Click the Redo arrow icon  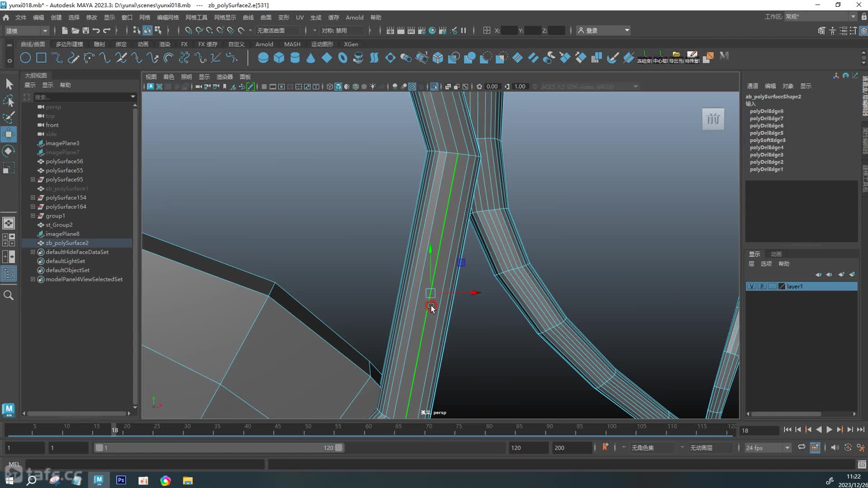tap(107, 30)
